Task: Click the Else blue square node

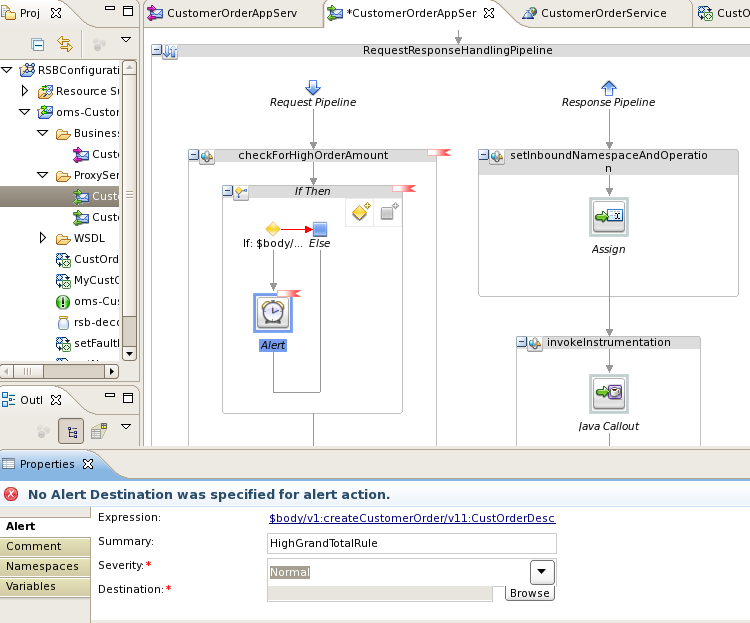Action: pyautogui.click(x=320, y=229)
